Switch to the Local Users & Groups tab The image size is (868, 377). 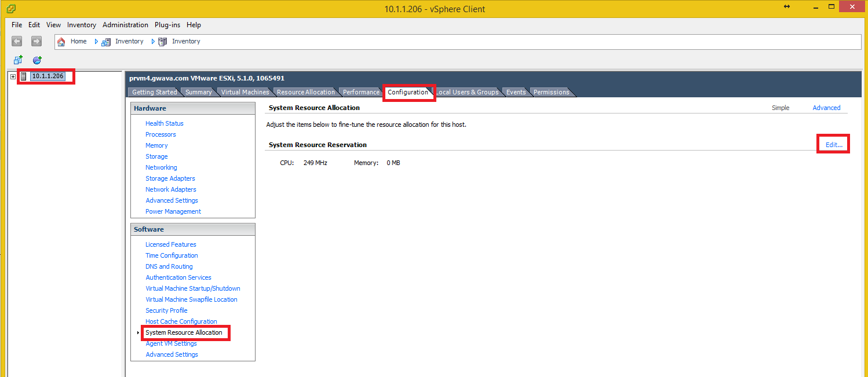(467, 92)
